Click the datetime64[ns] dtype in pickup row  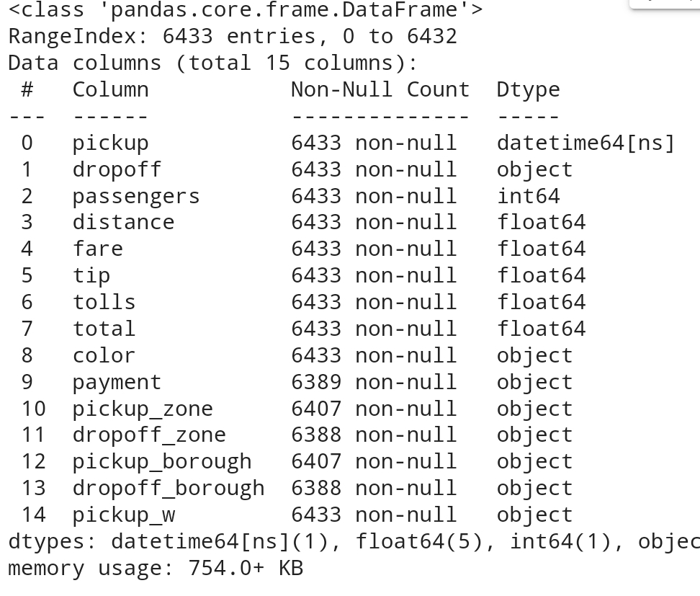pyautogui.click(x=585, y=143)
